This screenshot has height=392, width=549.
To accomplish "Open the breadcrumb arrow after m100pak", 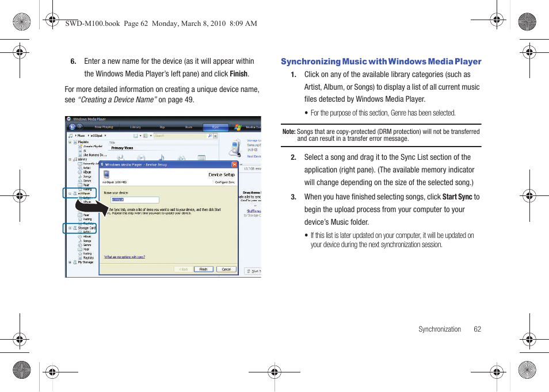I will pos(105,136).
